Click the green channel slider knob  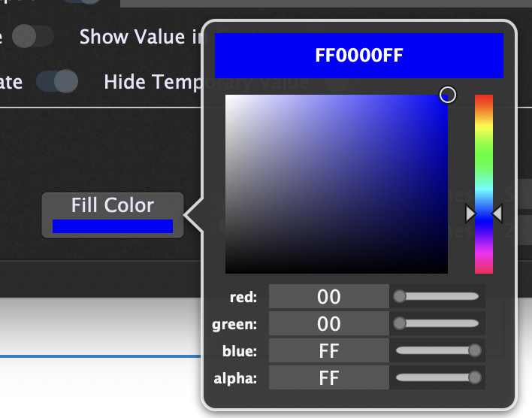point(400,324)
